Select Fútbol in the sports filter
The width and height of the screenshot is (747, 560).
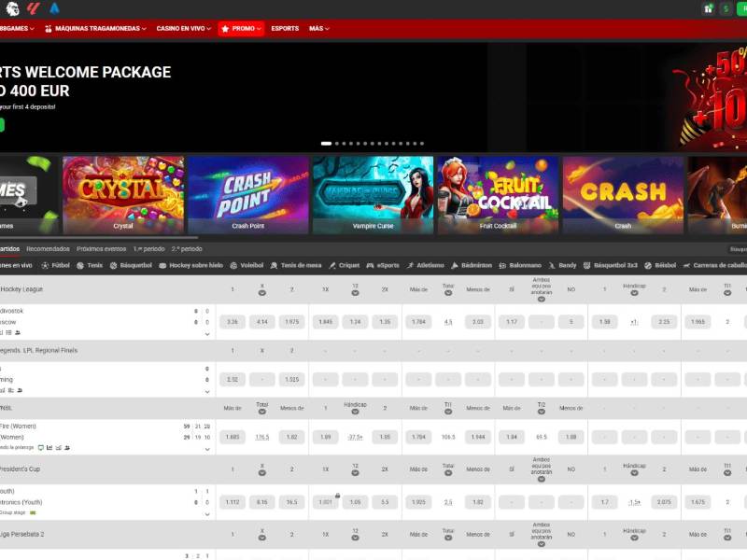56,266
